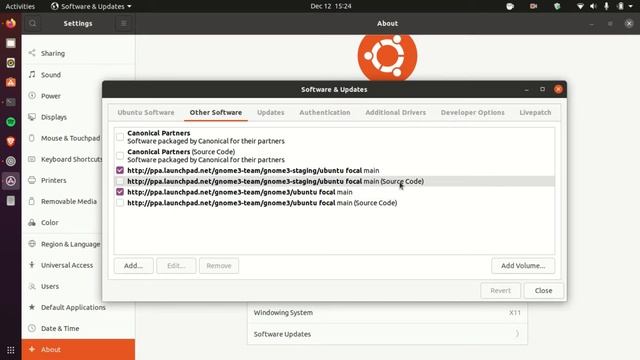Click the volume speaker indicator
Image resolution: width=640 pixels, height=360 pixels.
[593, 6]
